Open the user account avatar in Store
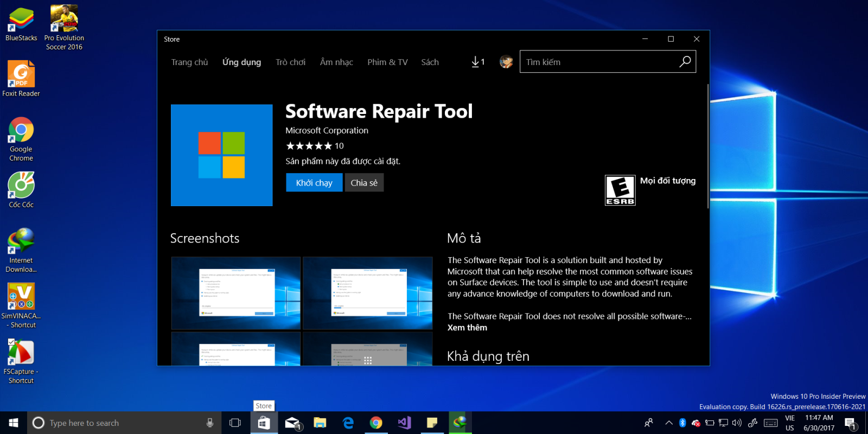The height and width of the screenshot is (434, 868). [506, 62]
